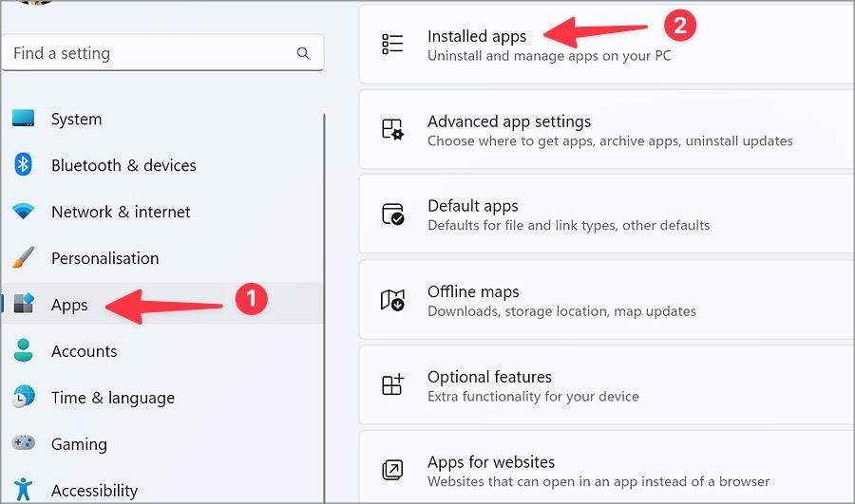Click text 'Uninstall and manage apps on your PC'
Screen dimensions: 855x504
pyautogui.click(x=549, y=56)
